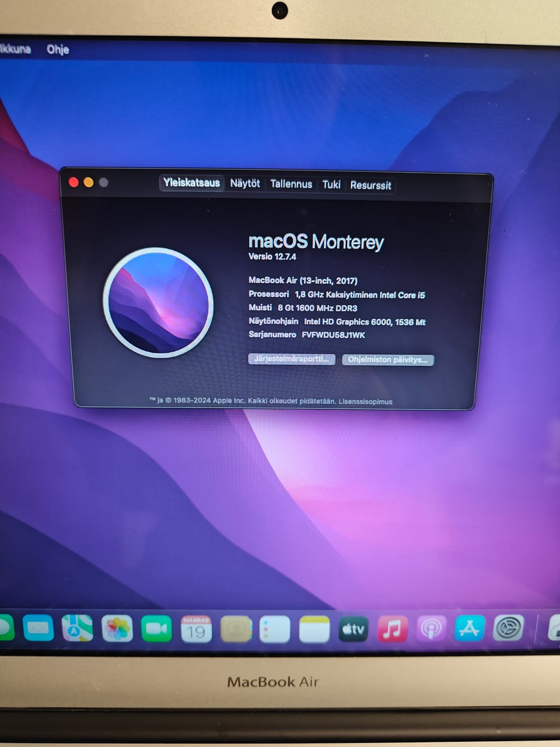Click the macOS Monterey logo image
Viewport: 560px width, 747px height.
158,302
